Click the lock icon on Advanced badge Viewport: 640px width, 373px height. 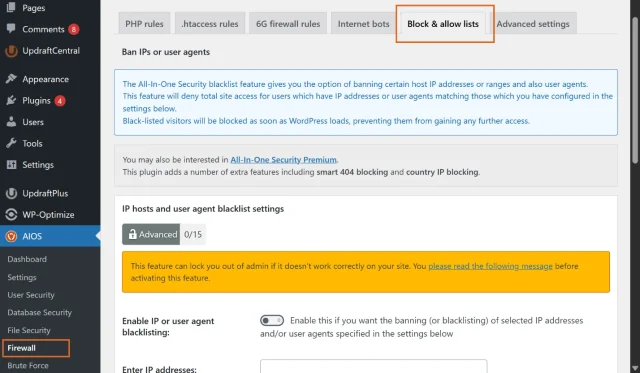[132, 234]
